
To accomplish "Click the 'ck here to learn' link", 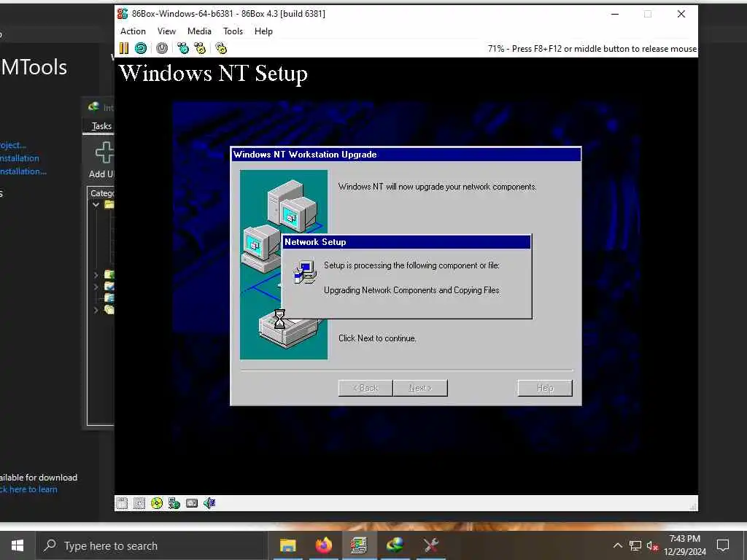I will tap(28, 489).
